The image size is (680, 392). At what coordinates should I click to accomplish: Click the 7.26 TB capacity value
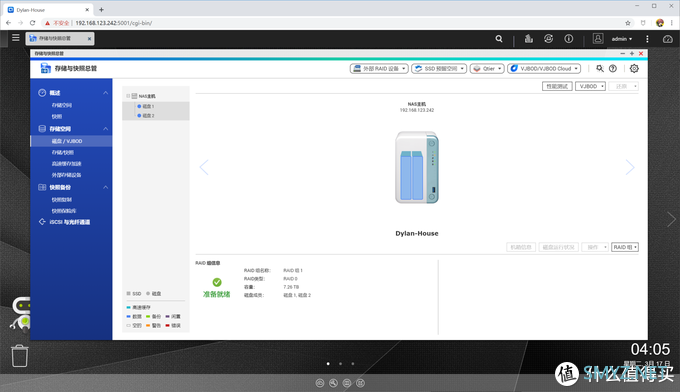tap(291, 287)
